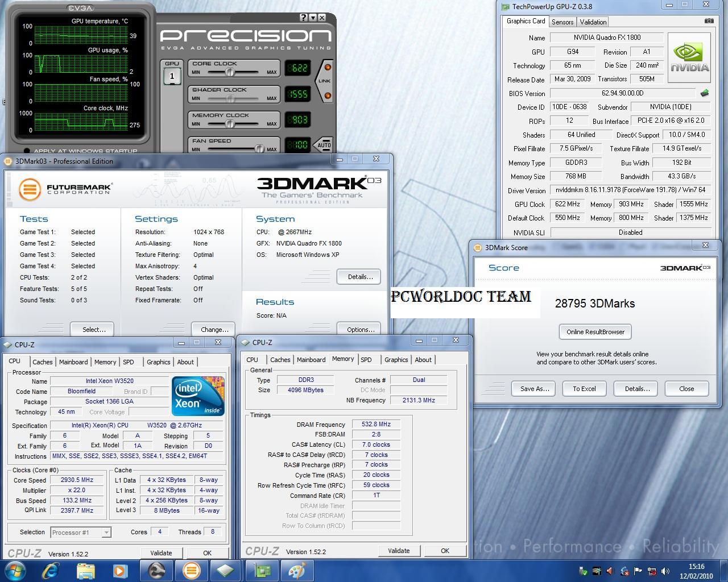Screen dimensions: 728x582
Task: Click Options... button in 3DMark03 Results
Action: (359, 330)
